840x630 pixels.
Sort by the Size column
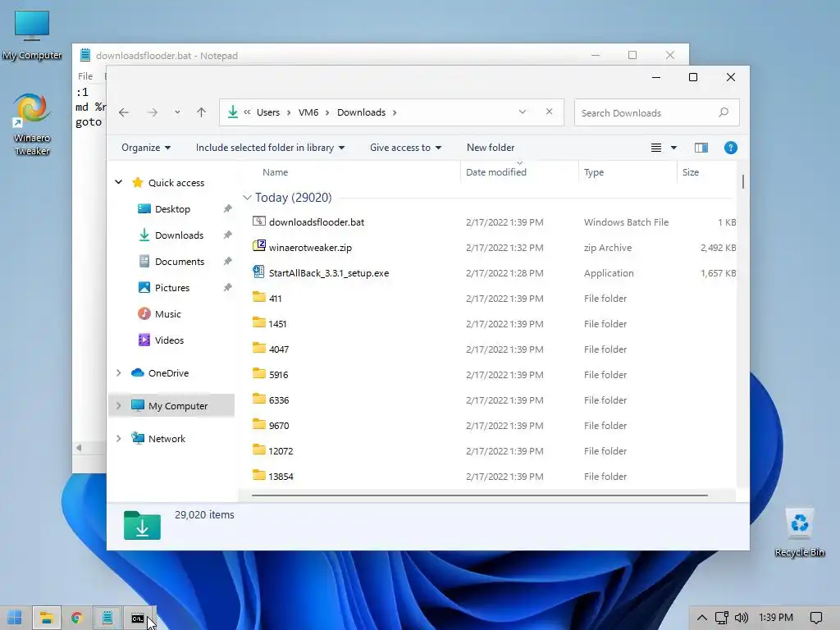(691, 172)
